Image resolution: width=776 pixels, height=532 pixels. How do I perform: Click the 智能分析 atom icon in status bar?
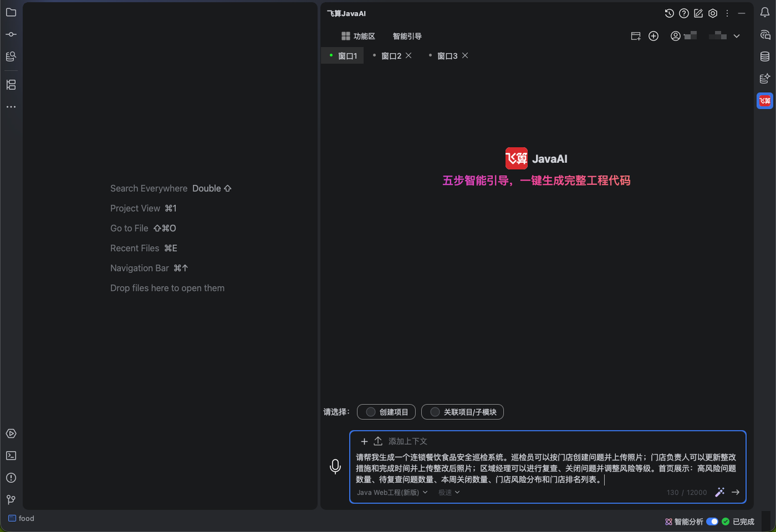tap(669, 522)
